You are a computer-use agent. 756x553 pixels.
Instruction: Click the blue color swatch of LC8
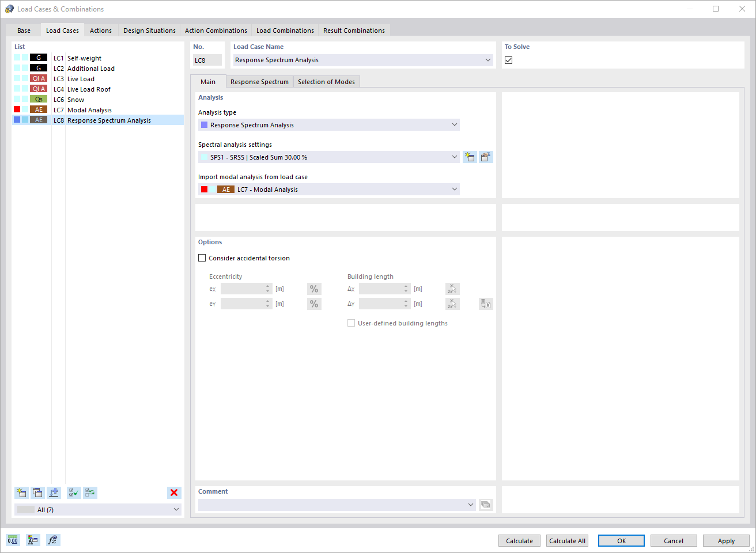coord(17,120)
